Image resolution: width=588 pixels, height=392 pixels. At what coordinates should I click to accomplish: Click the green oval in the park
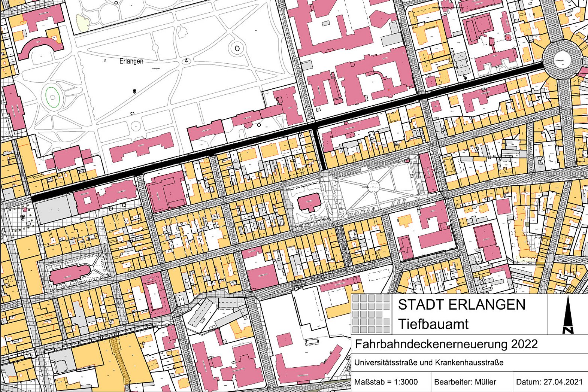point(52,97)
